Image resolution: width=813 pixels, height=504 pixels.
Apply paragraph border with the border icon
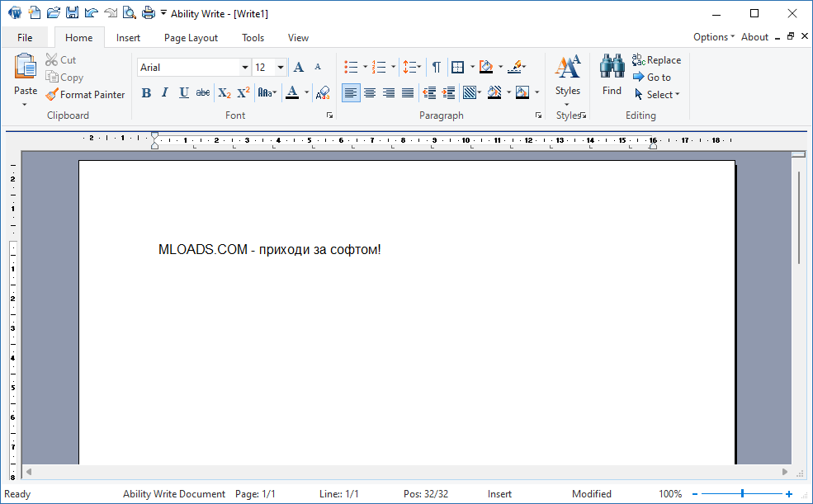pyautogui.click(x=457, y=67)
